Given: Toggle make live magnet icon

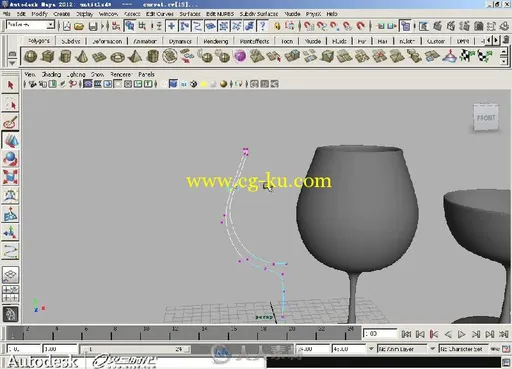Looking at the screenshot, I should click(360, 26).
